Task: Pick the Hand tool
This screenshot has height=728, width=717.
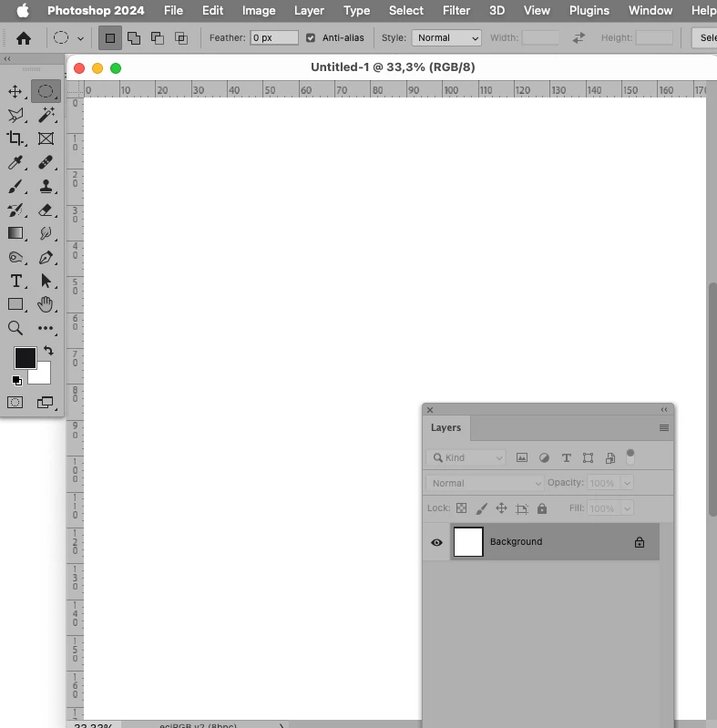Action: coord(46,304)
